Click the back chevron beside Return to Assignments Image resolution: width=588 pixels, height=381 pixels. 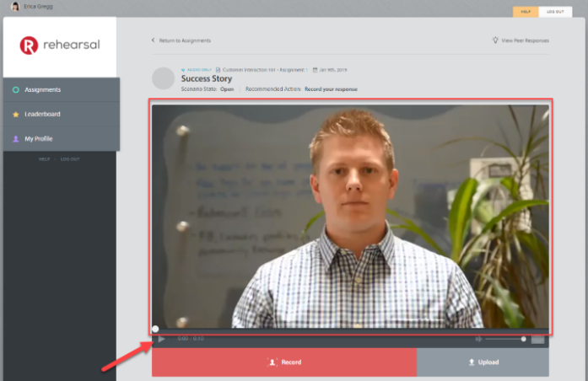coord(153,40)
